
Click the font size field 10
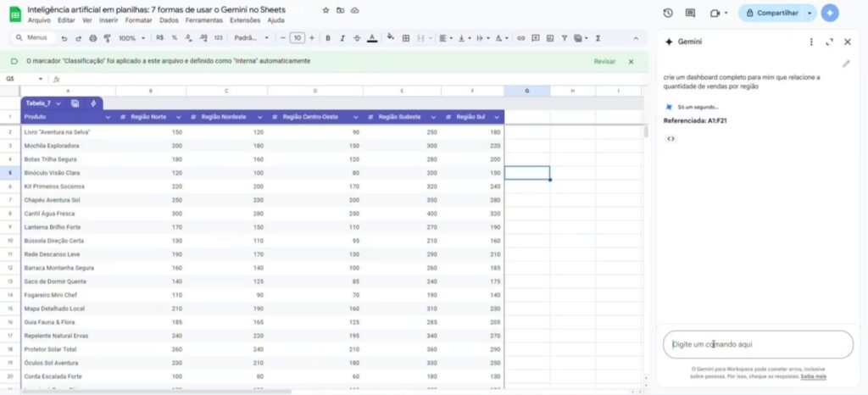[x=298, y=38]
